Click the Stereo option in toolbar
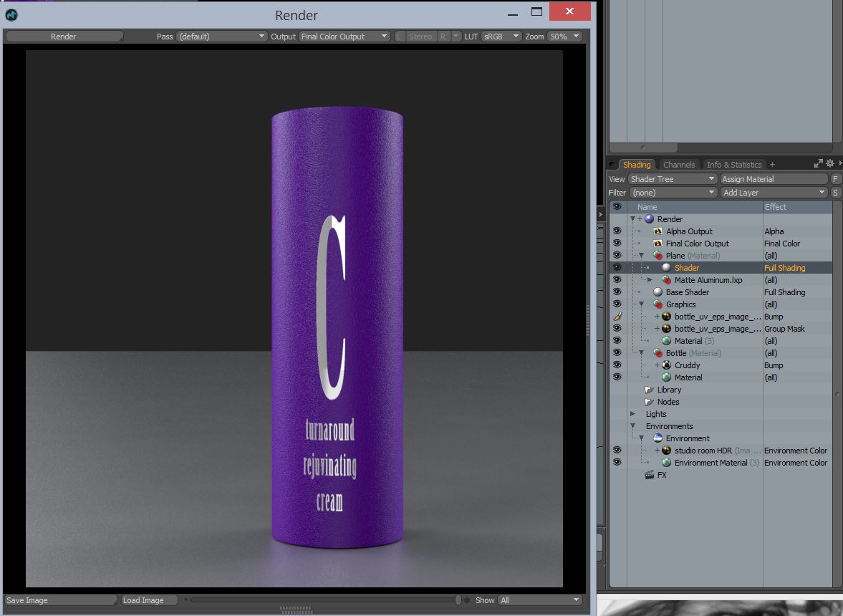Image resolution: width=843 pixels, height=616 pixels. 420,37
